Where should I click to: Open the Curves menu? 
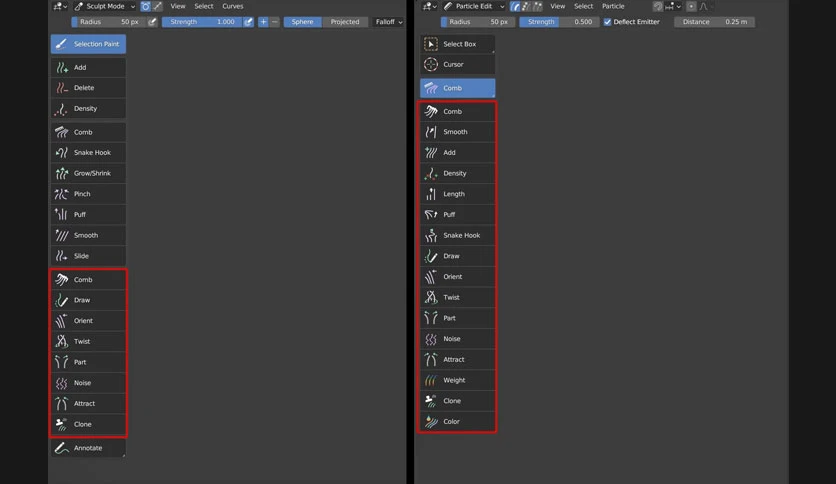[x=232, y=6]
